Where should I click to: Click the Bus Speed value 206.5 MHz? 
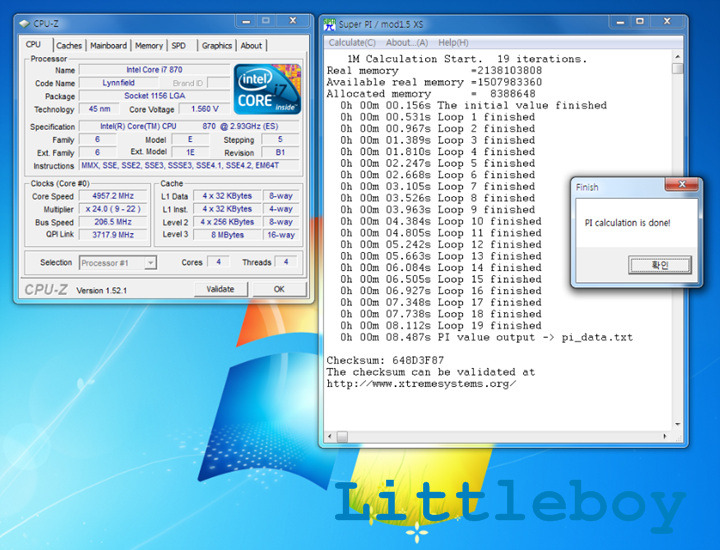(113, 222)
